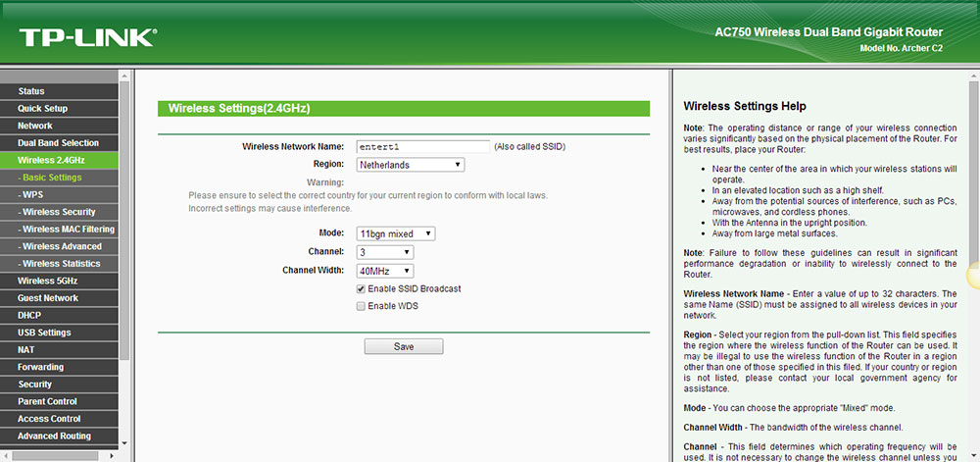Click the sidebar horizontal scroll left arrow
The height and width of the screenshot is (462, 980).
click(x=5, y=456)
